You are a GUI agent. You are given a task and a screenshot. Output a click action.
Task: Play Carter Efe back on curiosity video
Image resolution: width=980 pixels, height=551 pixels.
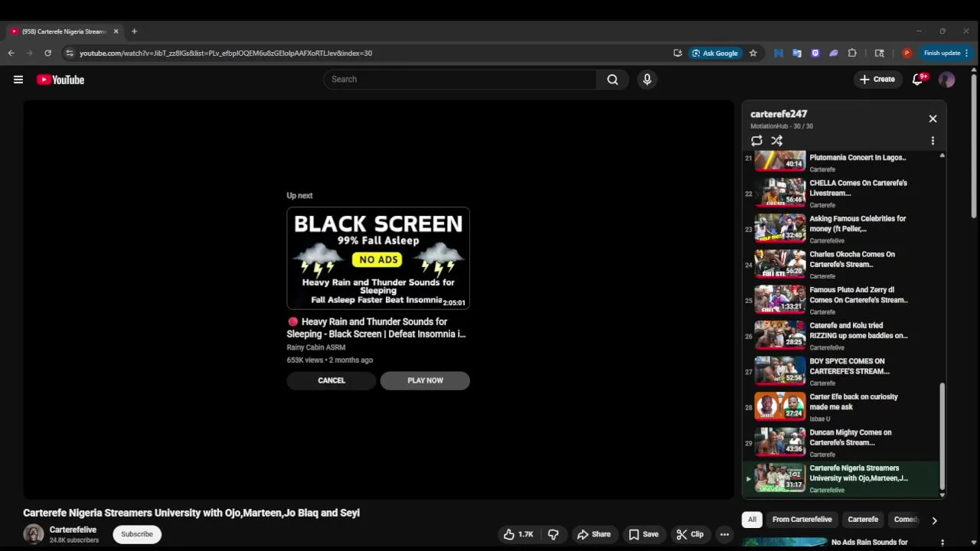[x=842, y=406]
